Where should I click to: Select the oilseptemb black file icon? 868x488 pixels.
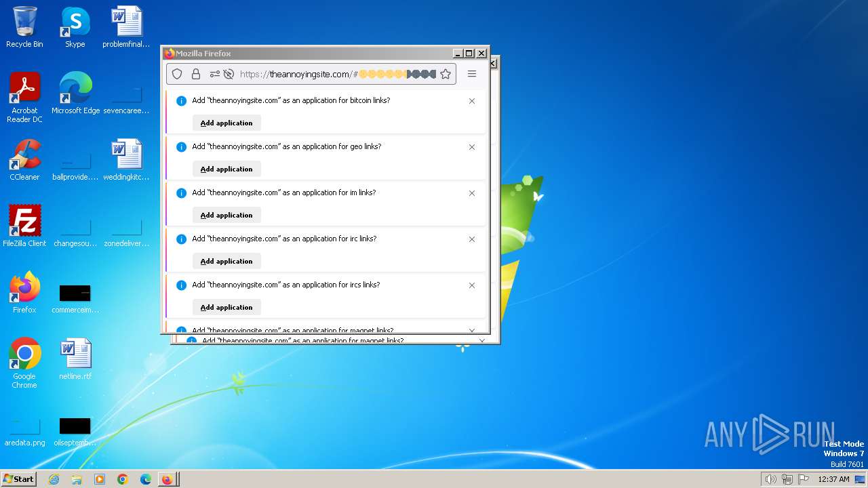point(75,432)
